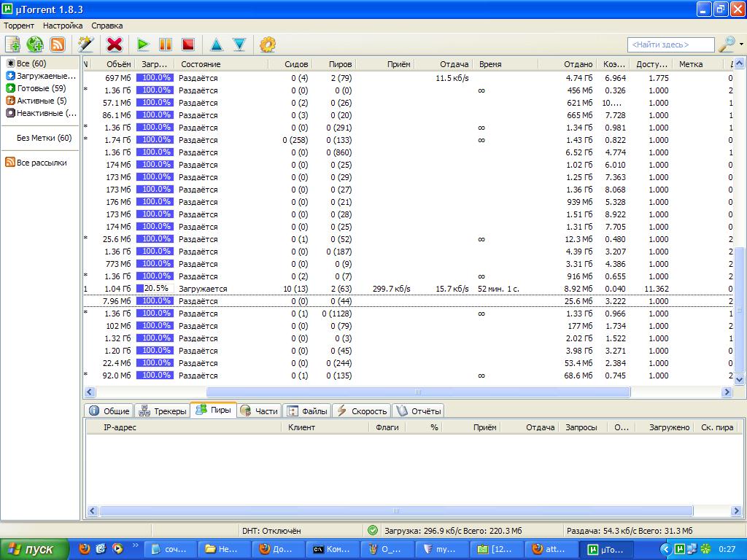Open the Настройка menu
The width and height of the screenshot is (747, 560).
pyautogui.click(x=62, y=26)
